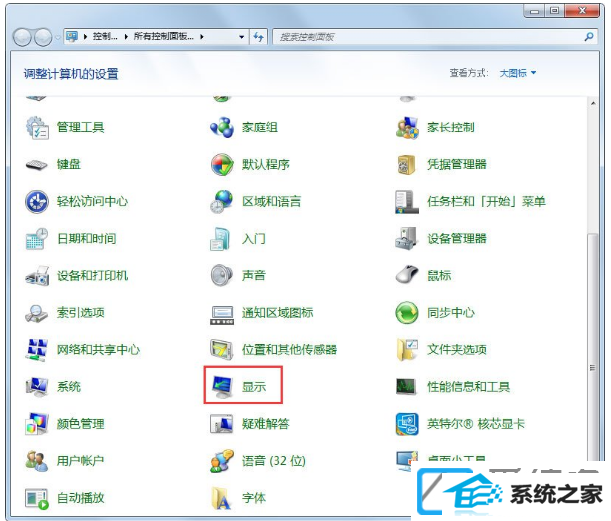The image size is (611, 521).
Task: Click the address bar refresh button
Action: [x=258, y=37]
